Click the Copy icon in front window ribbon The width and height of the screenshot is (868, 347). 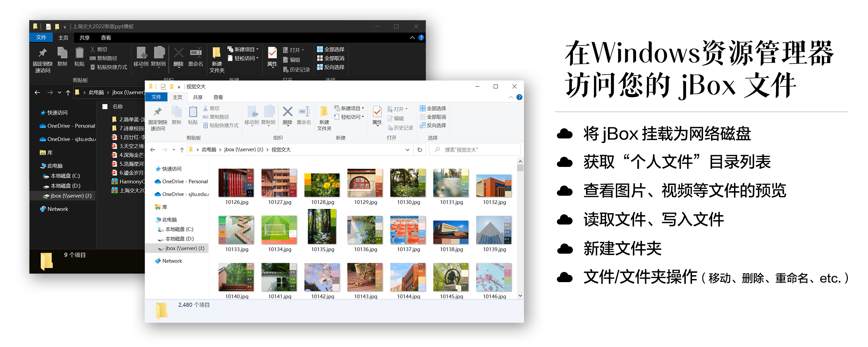click(x=176, y=115)
